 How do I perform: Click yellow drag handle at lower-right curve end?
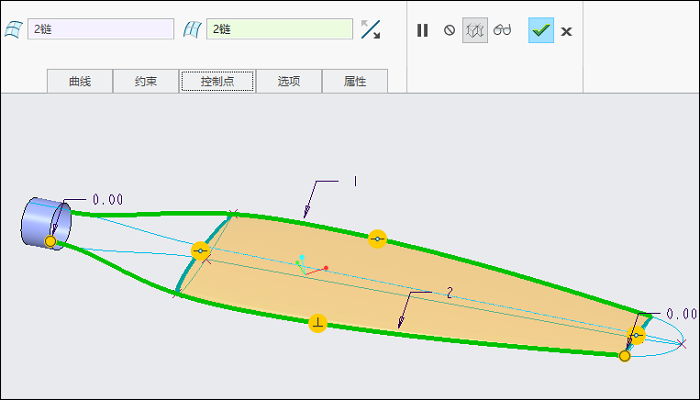click(625, 356)
